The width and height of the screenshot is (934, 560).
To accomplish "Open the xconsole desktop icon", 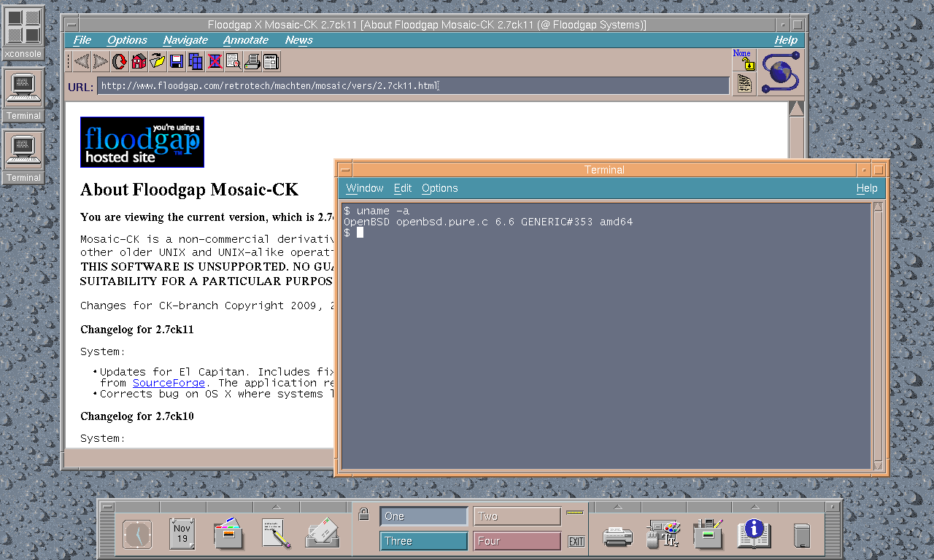I will 23,33.
